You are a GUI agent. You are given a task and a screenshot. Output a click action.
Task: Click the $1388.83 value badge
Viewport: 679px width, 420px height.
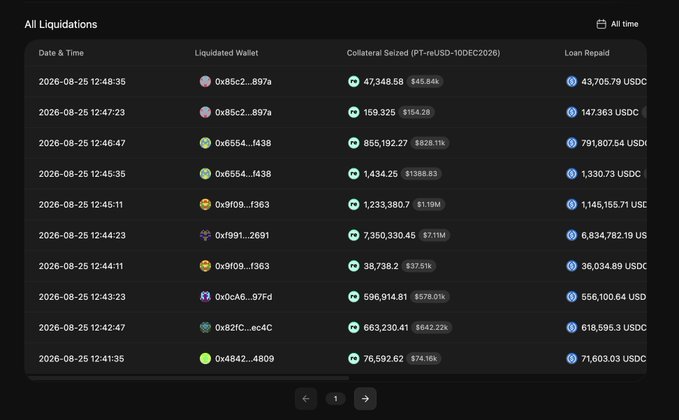tap(421, 174)
